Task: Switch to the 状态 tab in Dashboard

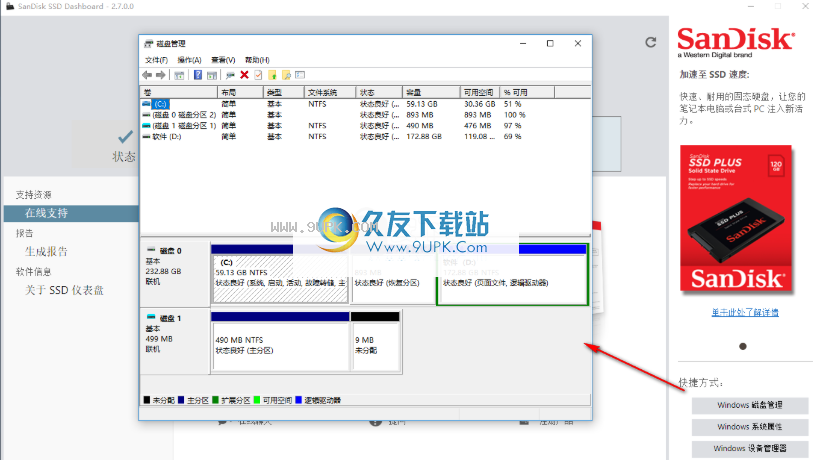Action: (x=123, y=145)
